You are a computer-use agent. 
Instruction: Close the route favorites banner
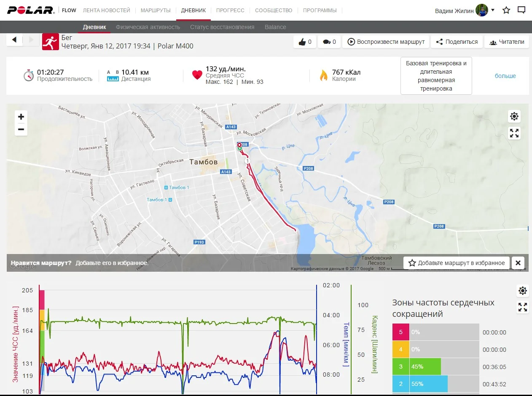[518, 263]
